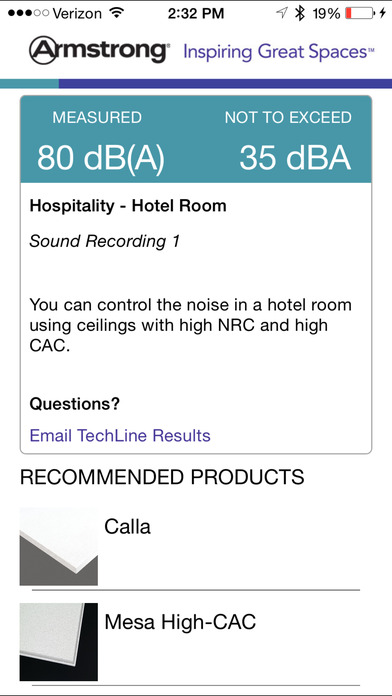Open the Email TechLine Results link
The width and height of the screenshot is (392, 696).
pyautogui.click(x=120, y=435)
